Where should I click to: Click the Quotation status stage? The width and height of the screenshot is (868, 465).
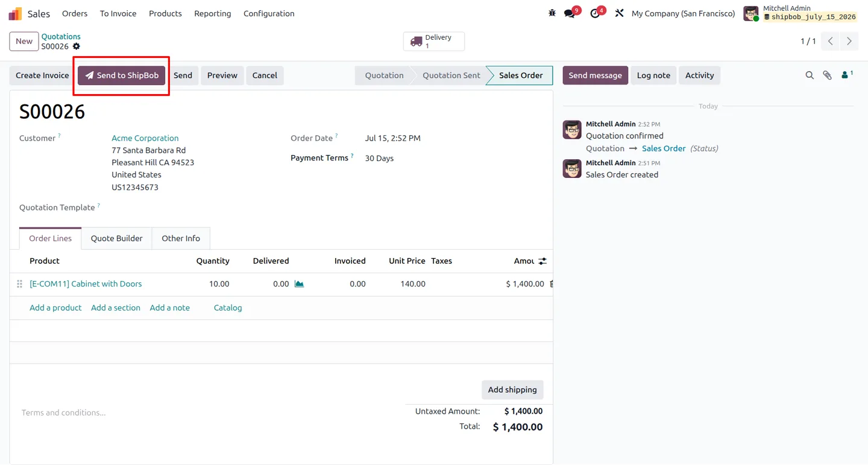tap(384, 75)
